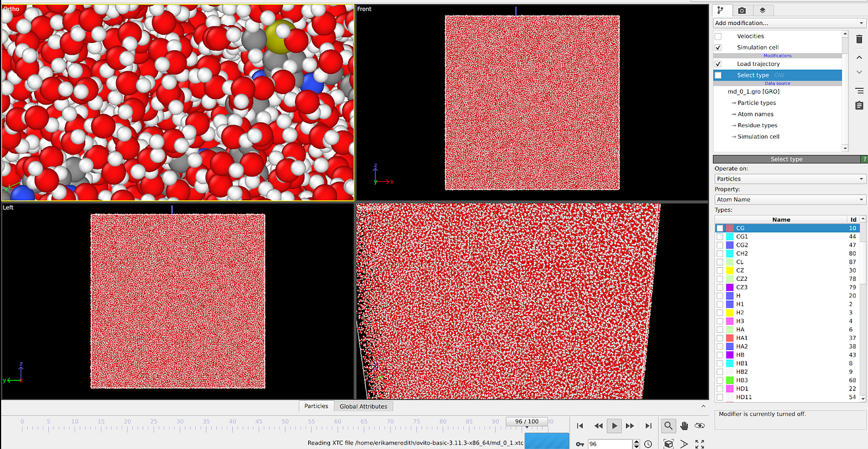The width and height of the screenshot is (868, 449).
Task: Check the CG atom type checkbox
Action: tap(720, 228)
